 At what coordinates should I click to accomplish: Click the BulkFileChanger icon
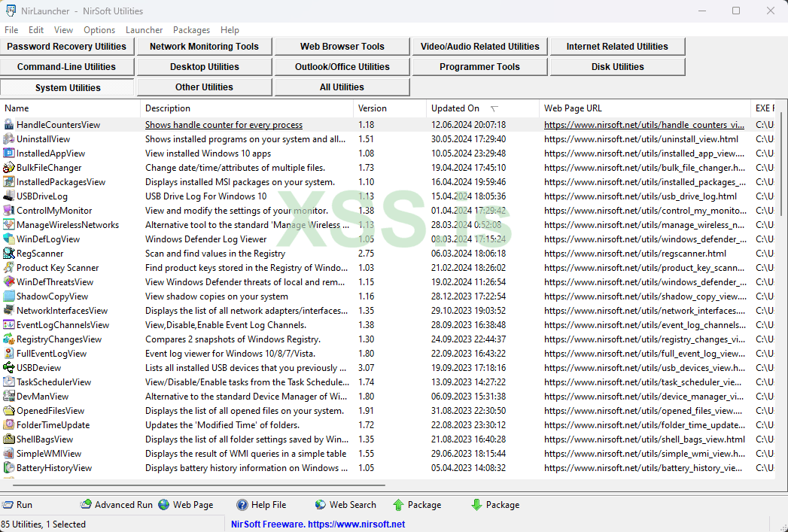coord(8,168)
